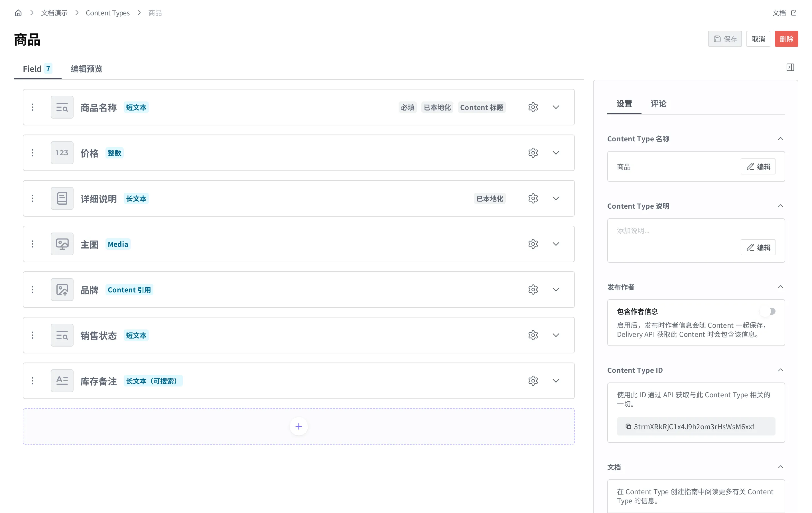Navigate to 文档演示 breadcrumb

point(54,13)
